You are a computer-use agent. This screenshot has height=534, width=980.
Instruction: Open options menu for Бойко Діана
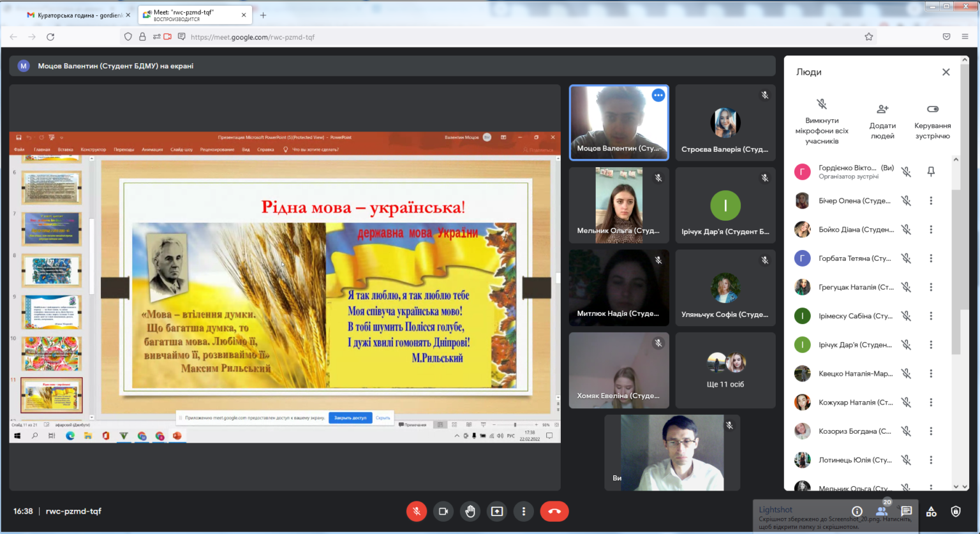(931, 230)
